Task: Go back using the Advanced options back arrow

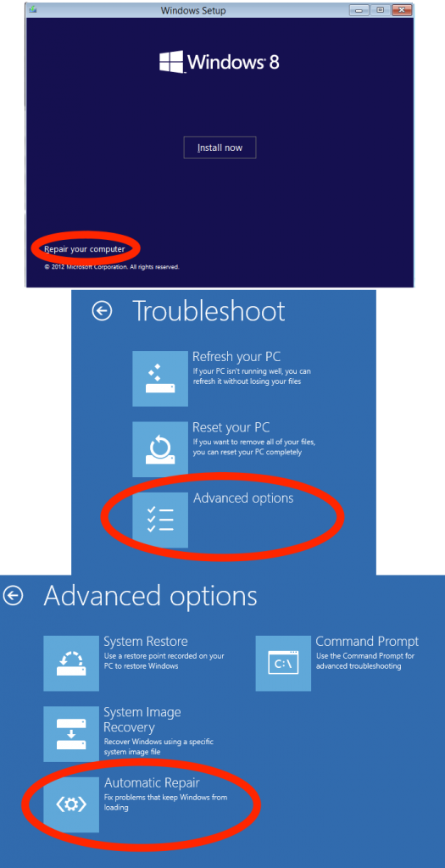Action: (x=13, y=596)
